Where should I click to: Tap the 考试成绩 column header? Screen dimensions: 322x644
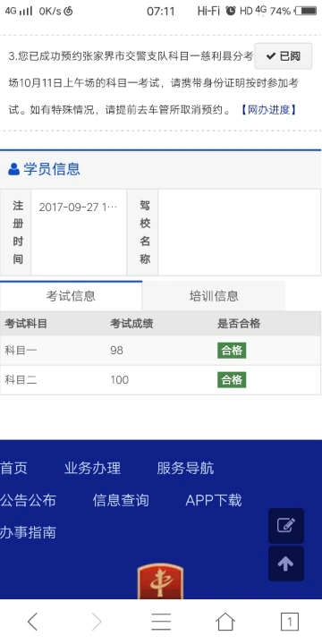[x=131, y=324]
